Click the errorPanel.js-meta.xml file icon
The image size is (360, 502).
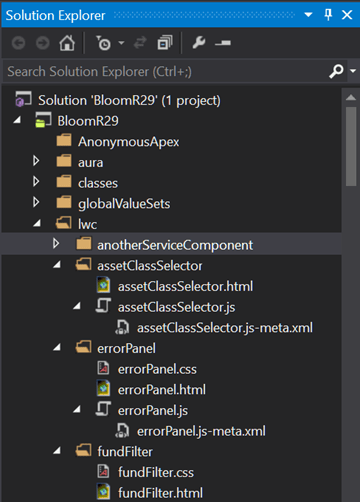(x=122, y=430)
